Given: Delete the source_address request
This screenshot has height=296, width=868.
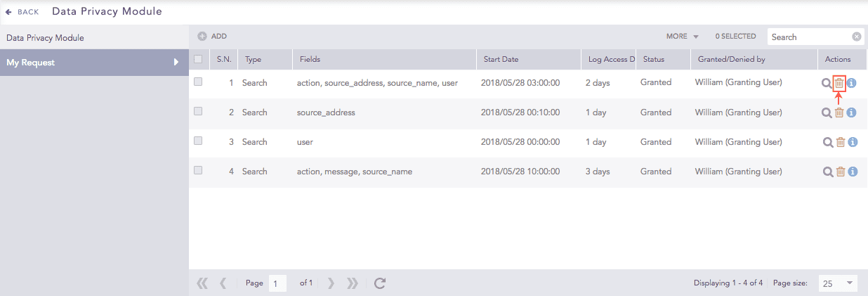Looking at the screenshot, I should click(x=839, y=112).
